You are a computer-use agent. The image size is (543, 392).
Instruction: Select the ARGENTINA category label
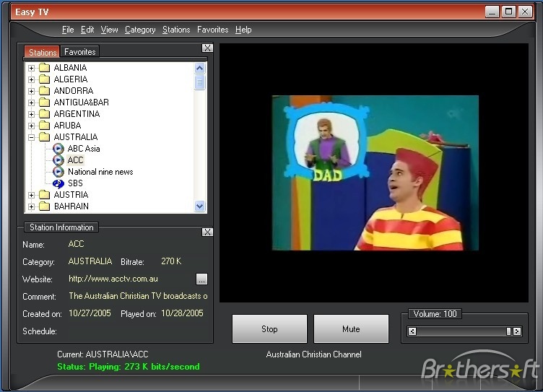(x=77, y=113)
